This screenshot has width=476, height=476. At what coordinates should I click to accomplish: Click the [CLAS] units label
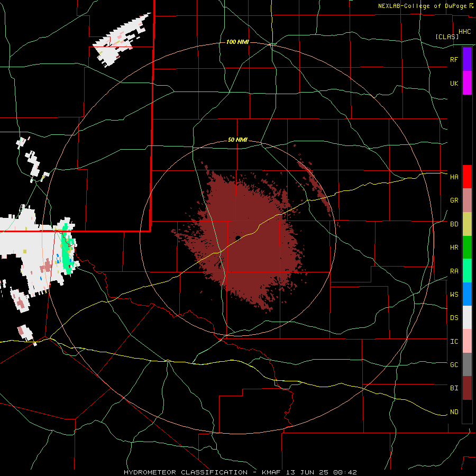click(447, 36)
